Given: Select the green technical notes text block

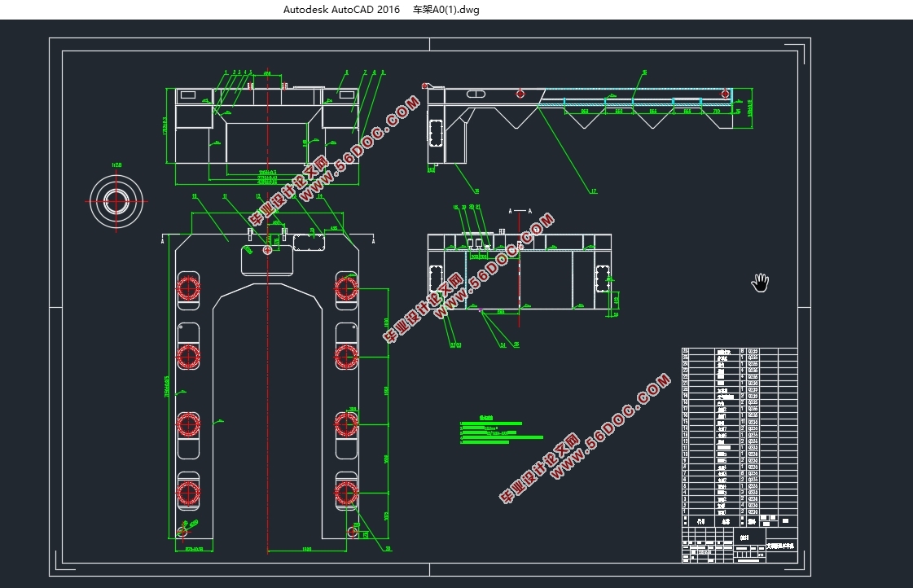Looking at the screenshot, I should pyautogui.click(x=500, y=432).
